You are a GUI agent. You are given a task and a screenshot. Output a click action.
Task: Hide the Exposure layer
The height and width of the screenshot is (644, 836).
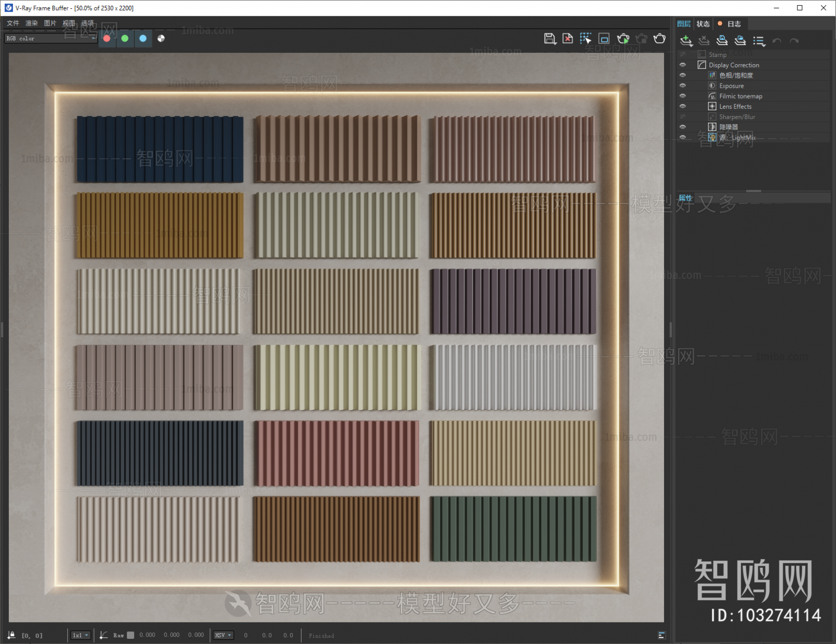682,86
